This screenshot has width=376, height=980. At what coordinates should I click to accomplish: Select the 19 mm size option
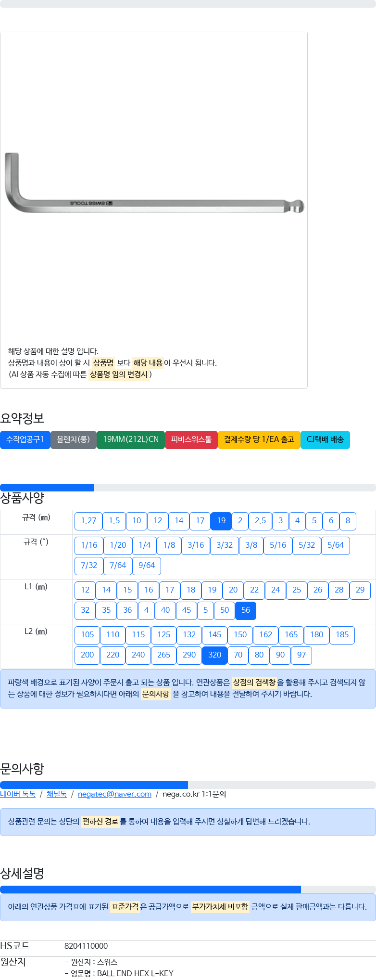pyautogui.click(x=221, y=521)
